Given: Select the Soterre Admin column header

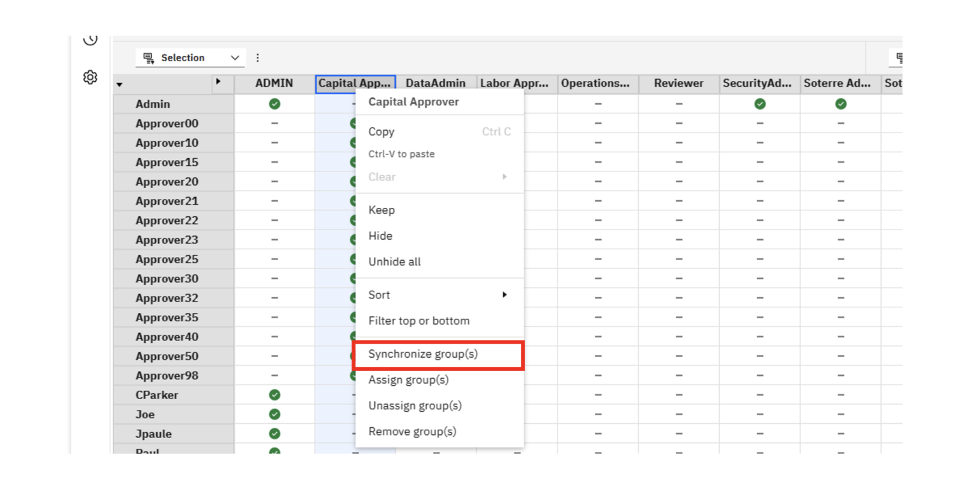Looking at the screenshot, I should (841, 84).
